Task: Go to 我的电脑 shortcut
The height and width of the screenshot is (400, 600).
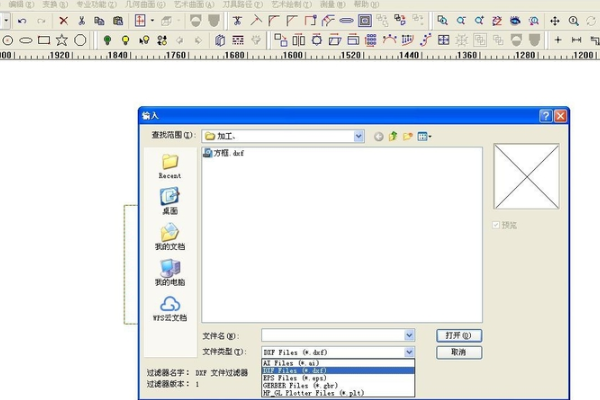Action: pos(170,273)
